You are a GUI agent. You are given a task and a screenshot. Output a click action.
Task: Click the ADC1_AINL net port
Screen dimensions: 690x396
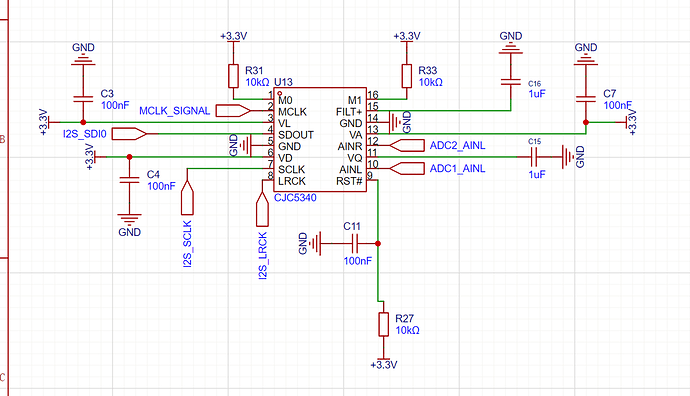(407, 169)
